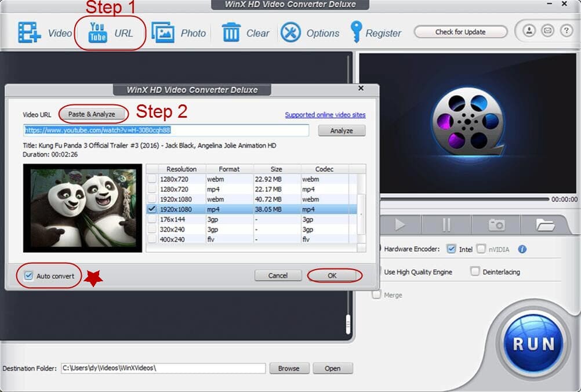Click the Photo toolbar label

[x=193, y=33]
